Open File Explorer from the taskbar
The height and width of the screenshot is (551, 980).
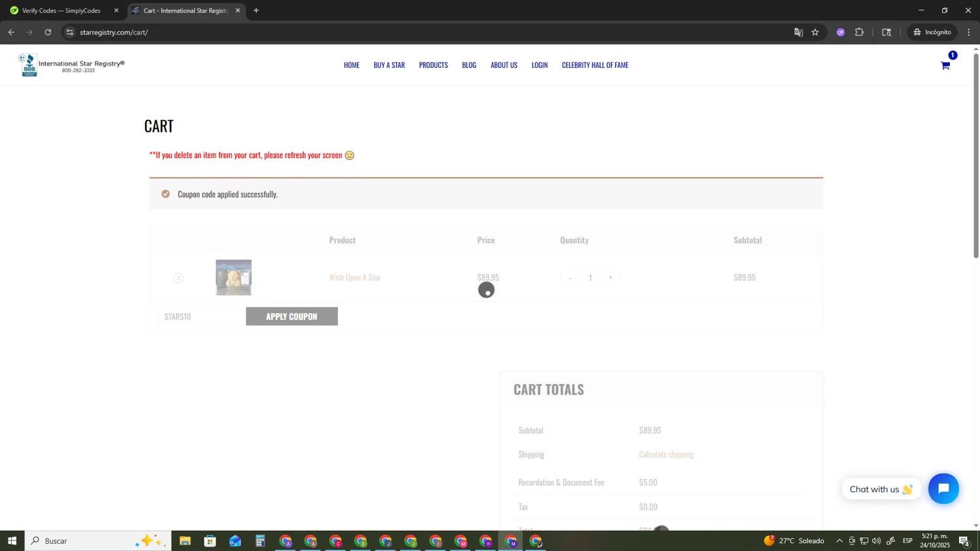(185, 541)
